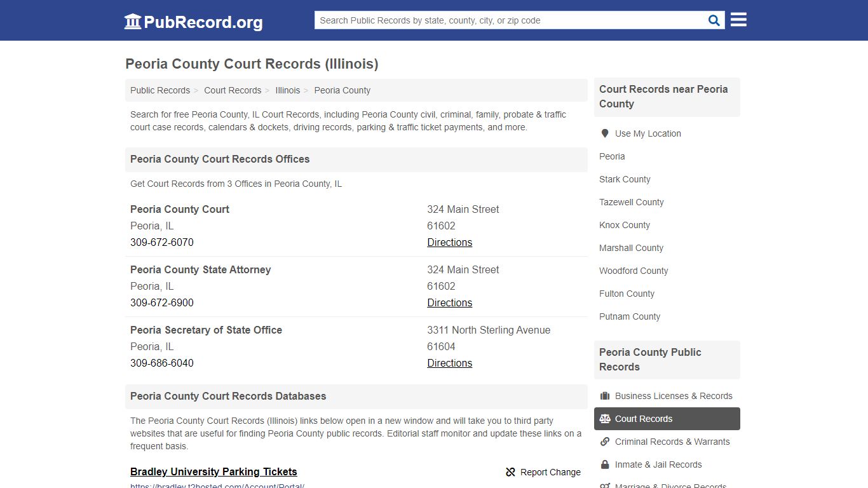The width and height of the screenshot is (868, 488).
Task: Click the address 3311 North Sterling Avenue
Action: point(489,330)
